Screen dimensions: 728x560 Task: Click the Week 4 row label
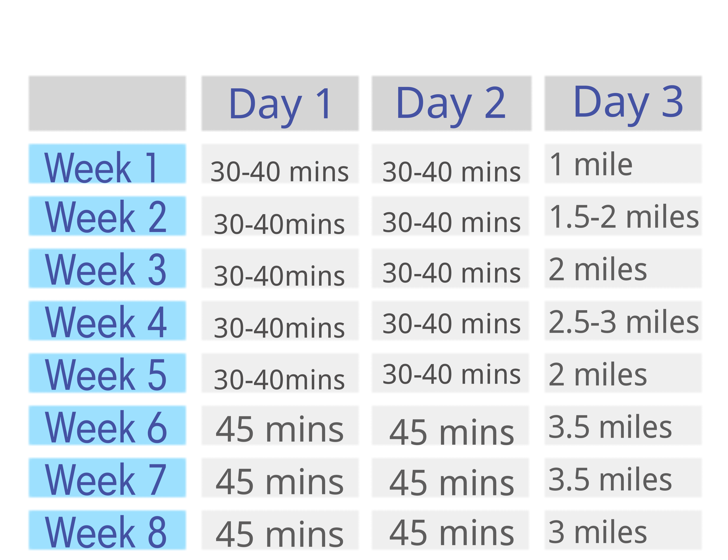[x=107, y=321]
